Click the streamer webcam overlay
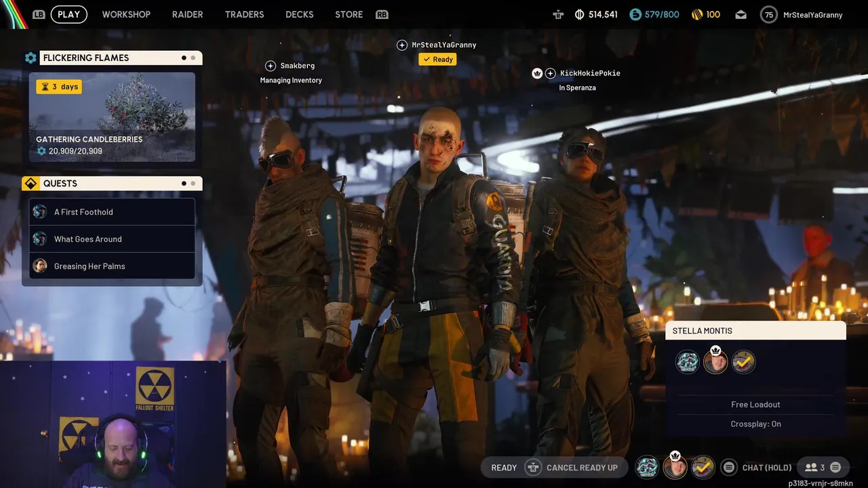 (113, 424)
